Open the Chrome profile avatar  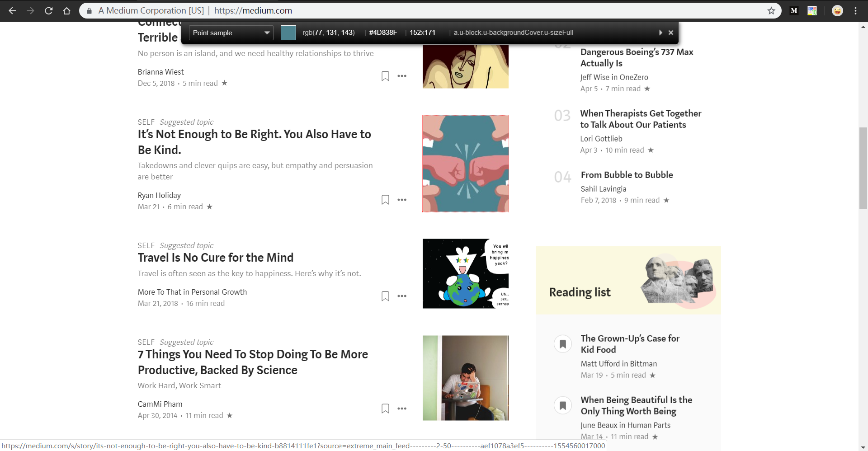point(837,11)
